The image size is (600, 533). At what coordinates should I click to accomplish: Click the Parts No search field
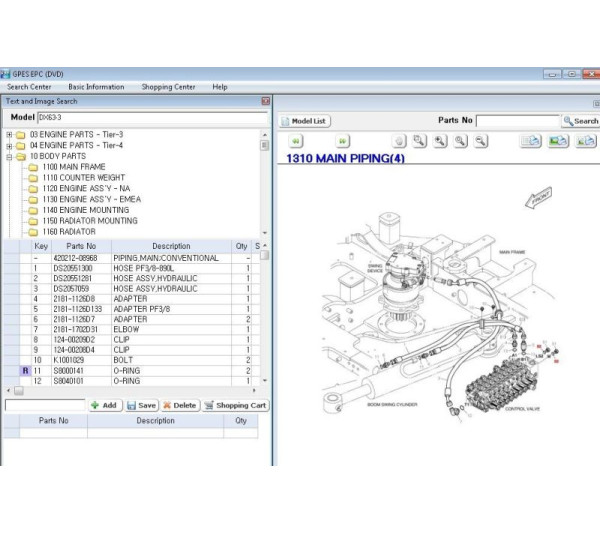click(517, 121)
